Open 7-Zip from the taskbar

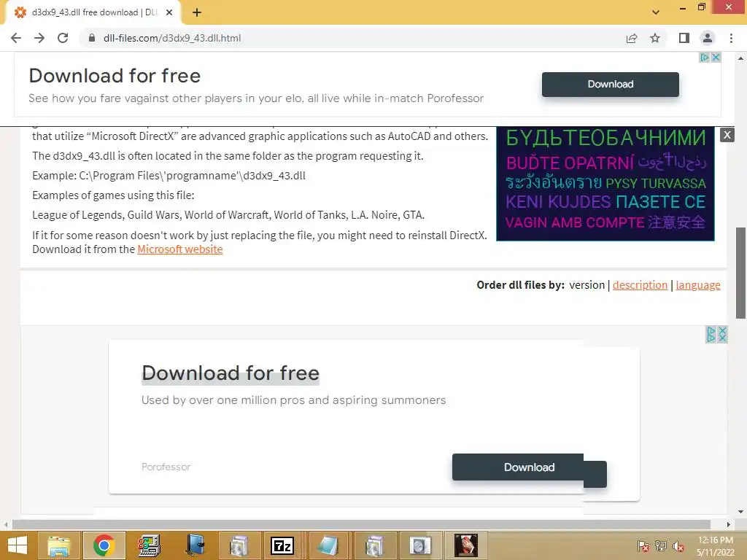[x=282, y=545]
